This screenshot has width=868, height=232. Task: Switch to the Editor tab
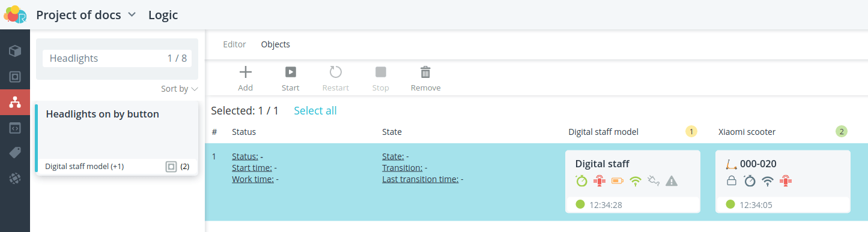point(234,44)
